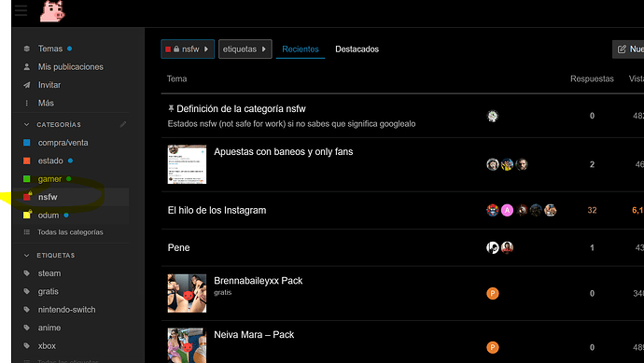Image resolution: width=644 pixels, height=363 pixels.
Task: Click the Invitar paper plane icon
Action: (27, 85)
